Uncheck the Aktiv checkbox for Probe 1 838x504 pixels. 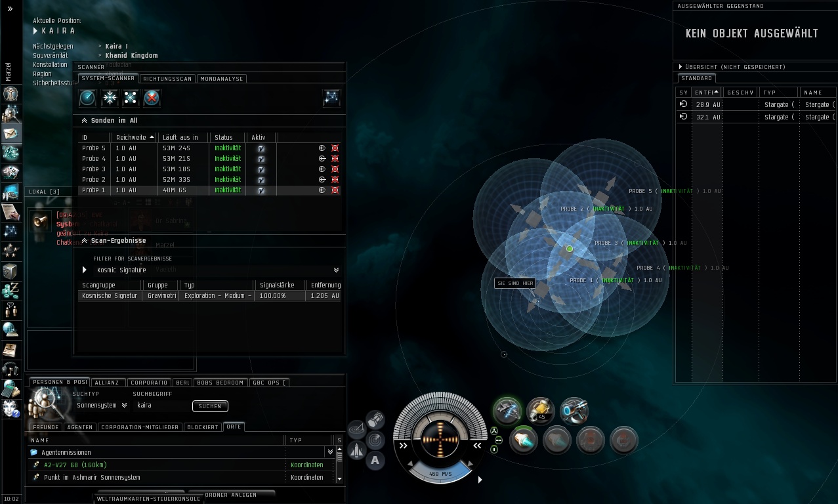[x=261, y=190]
